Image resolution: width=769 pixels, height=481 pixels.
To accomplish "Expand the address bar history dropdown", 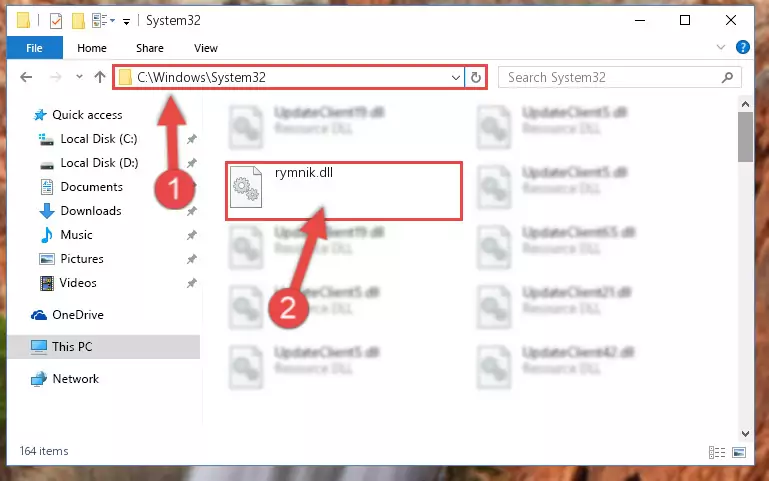I will (x=455, y=77).
